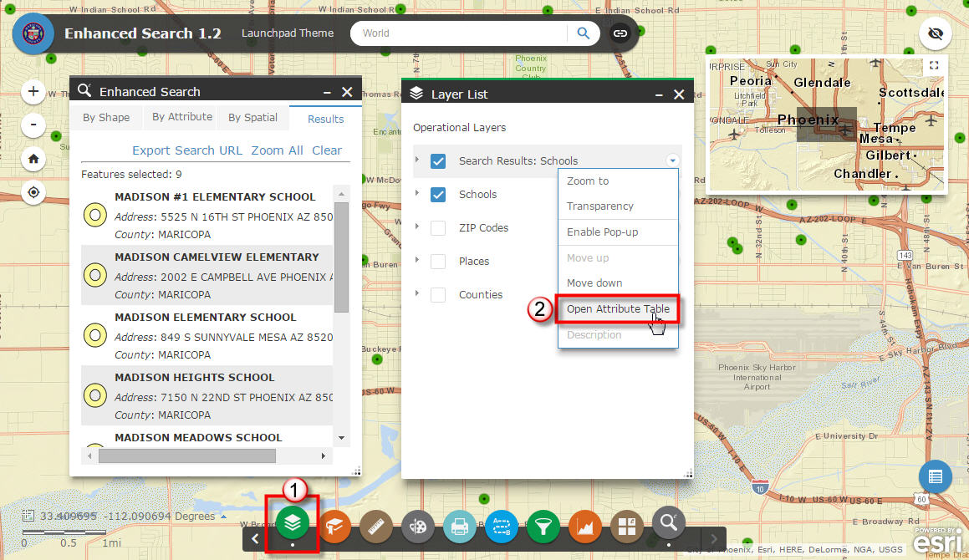Open coordinate units dropdown arrow

[224, 516]
